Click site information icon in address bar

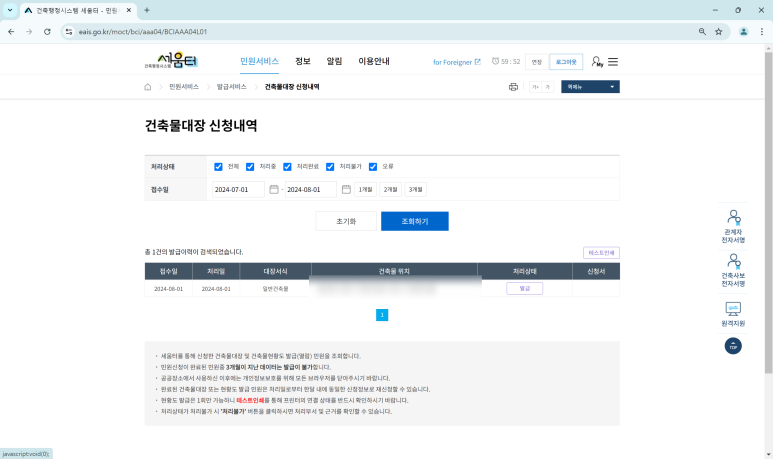[x=69, y=32]
